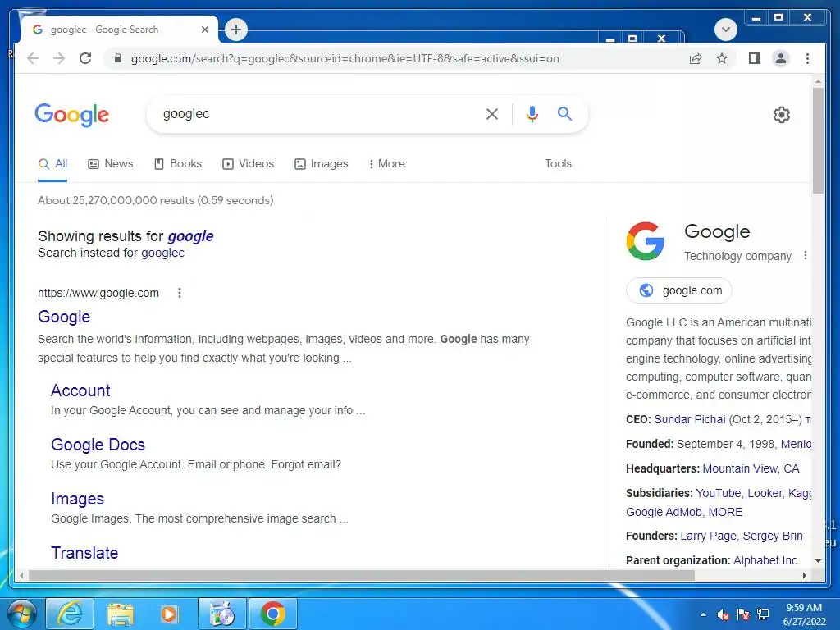Expand the More search categories menu

pos(387,164)
